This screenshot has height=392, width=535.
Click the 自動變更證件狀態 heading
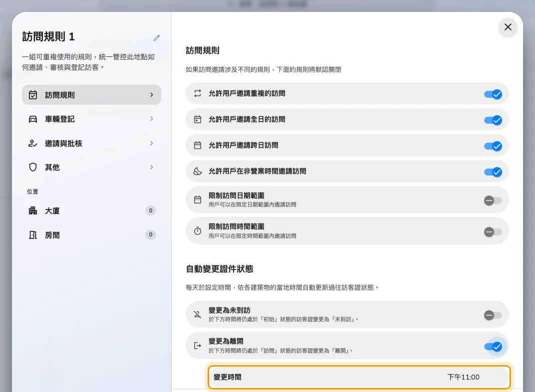pos(220,269)
